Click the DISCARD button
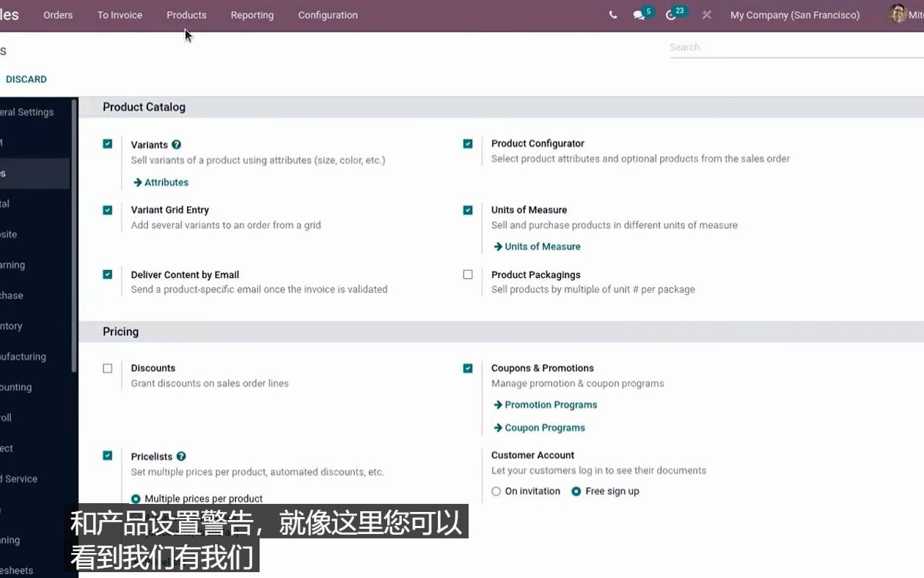The height and width of the screenshot is (578, 924). pyautogui.click(x=26, y=78)
